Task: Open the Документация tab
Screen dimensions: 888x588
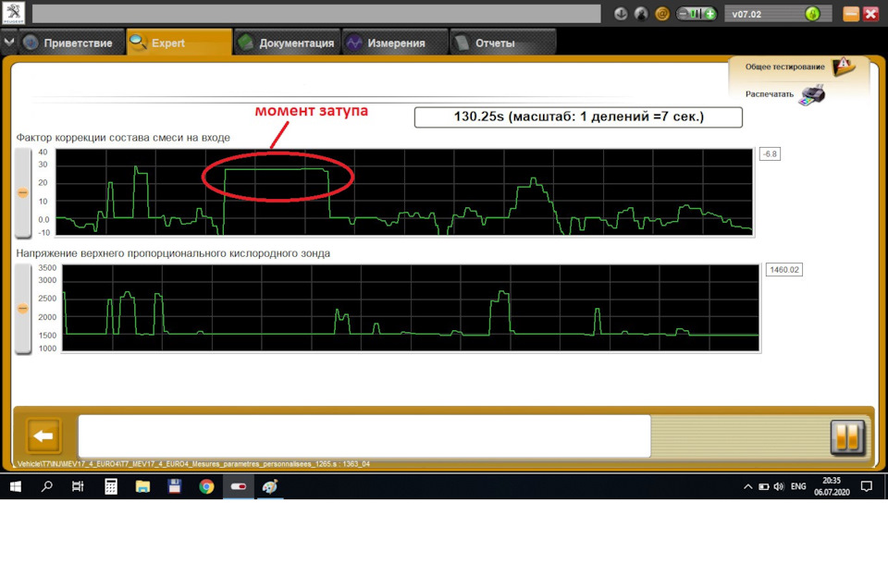Action: (287, 43)
